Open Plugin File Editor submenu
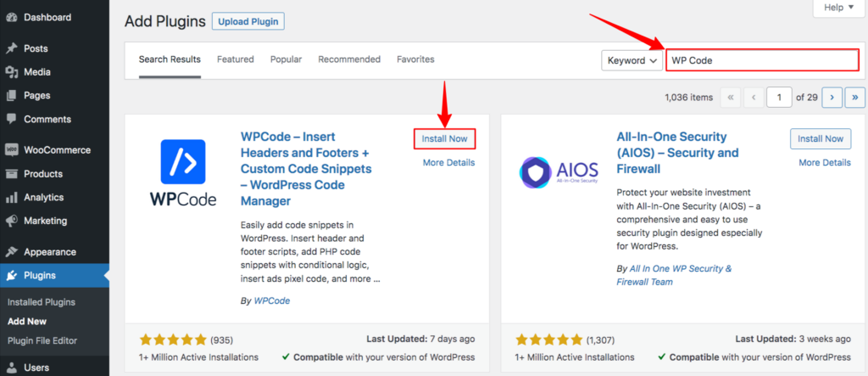The image size is (868, 376). tap(42, 340)
